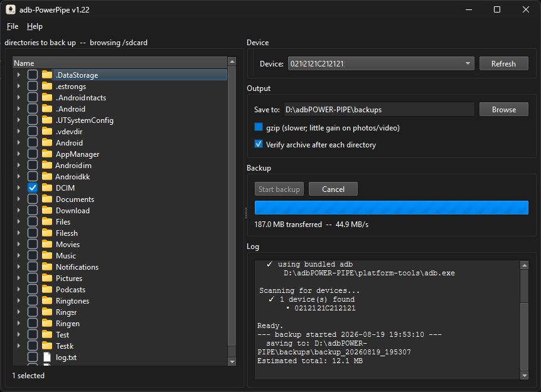
Task: Click the Filessh folder icon
Action: click(47, 233)
